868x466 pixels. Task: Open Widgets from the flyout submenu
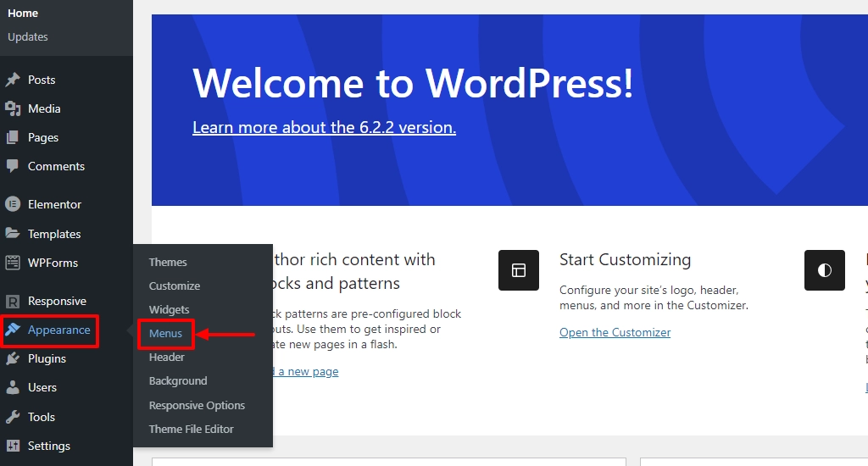(169, 309)
